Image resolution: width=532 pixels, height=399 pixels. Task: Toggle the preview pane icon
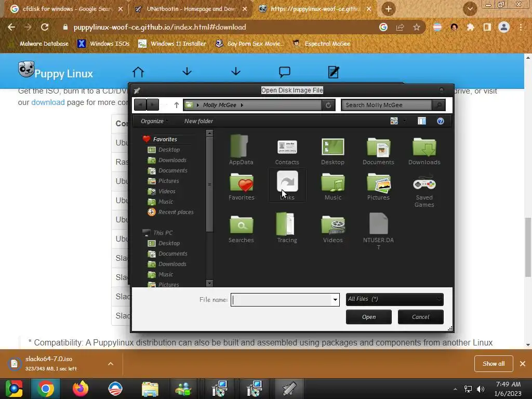pos(422,121)
